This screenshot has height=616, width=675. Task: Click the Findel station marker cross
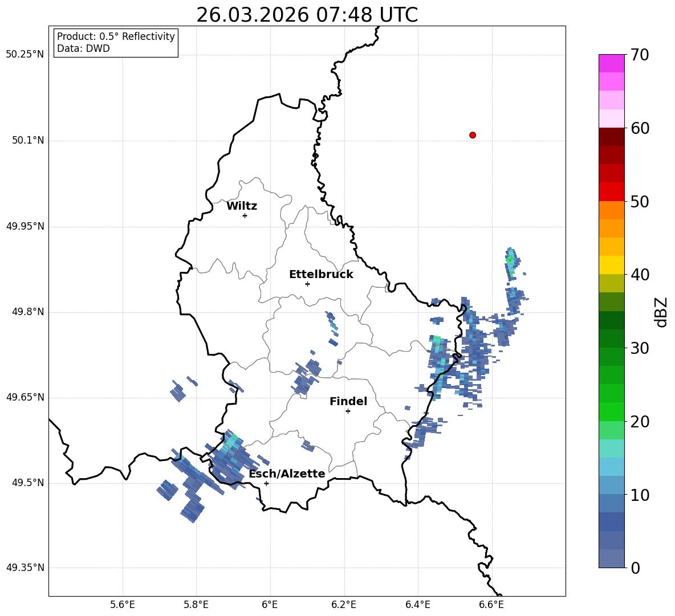pos(348,411)
